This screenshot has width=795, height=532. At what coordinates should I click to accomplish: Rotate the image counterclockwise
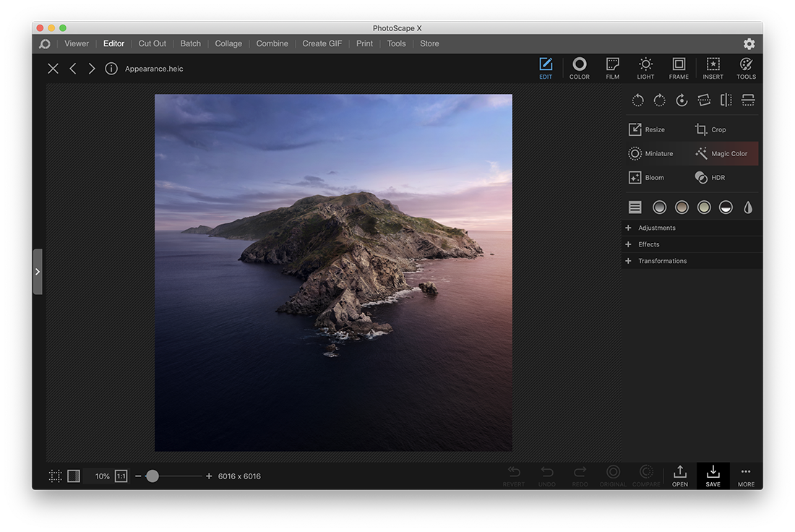(x=637, y=100)
